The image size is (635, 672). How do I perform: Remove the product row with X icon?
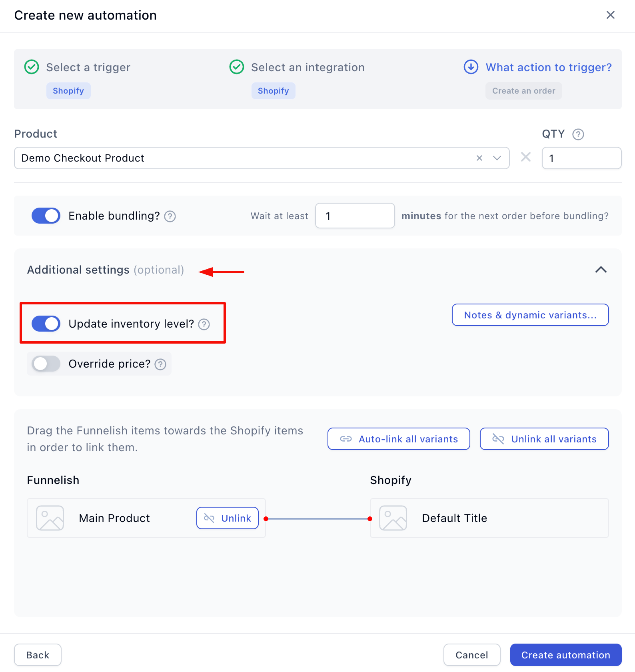[x=526, y=157]
